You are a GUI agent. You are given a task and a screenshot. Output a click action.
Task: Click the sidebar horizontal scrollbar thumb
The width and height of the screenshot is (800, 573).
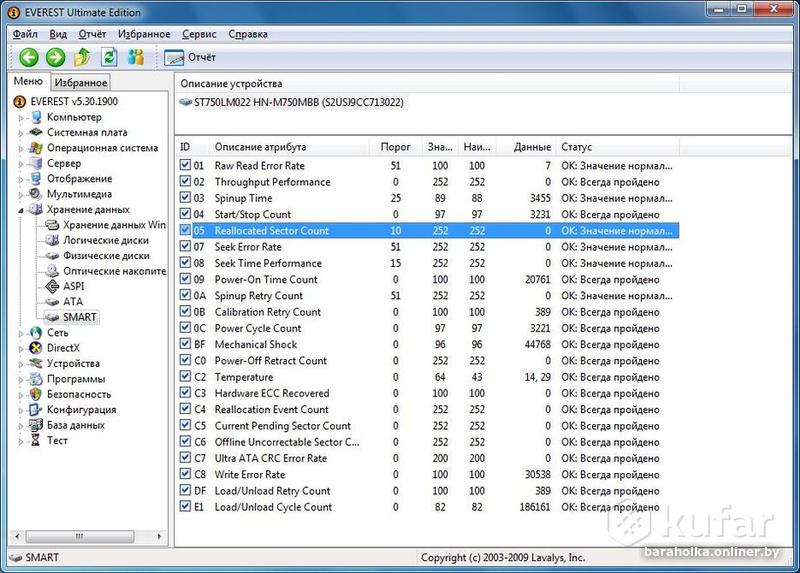[x=80, y=536]
